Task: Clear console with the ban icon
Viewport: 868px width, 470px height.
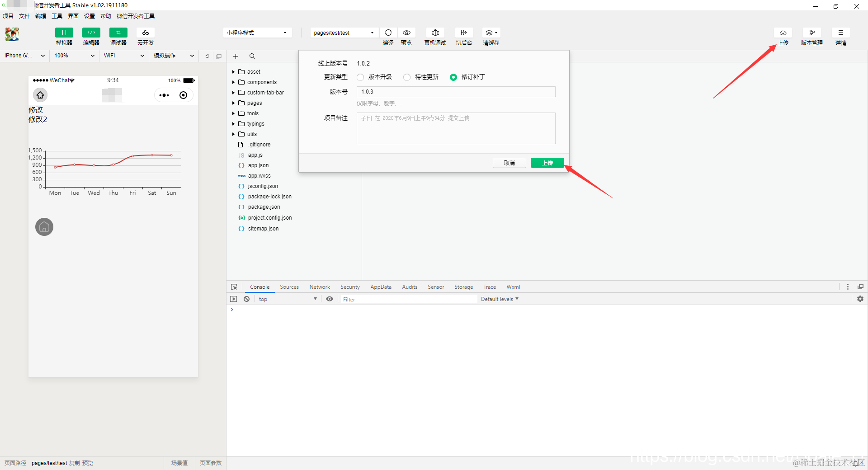Action: [247, 299]
